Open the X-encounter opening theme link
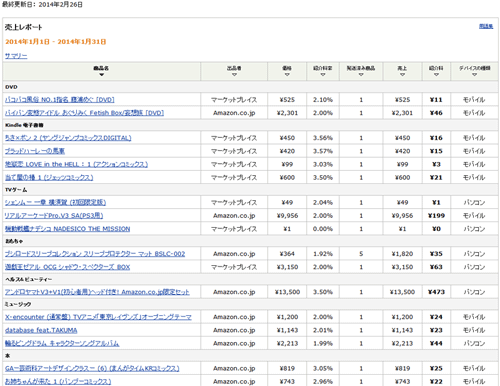500x386 pixels. [x=98, y=317]
